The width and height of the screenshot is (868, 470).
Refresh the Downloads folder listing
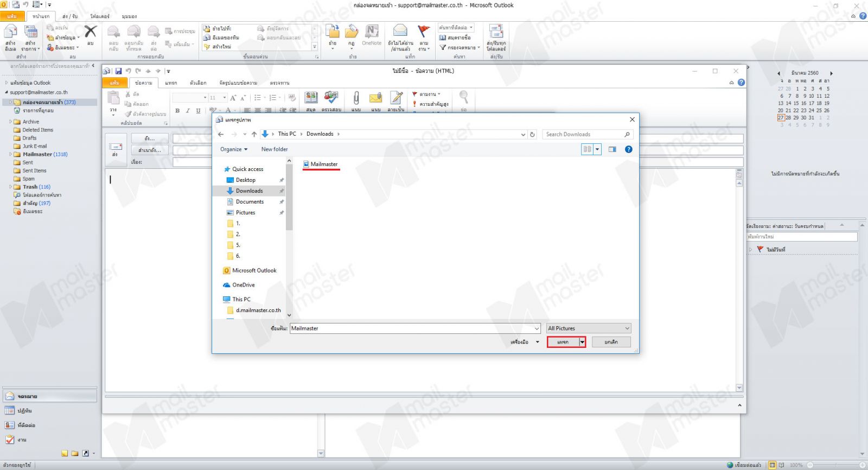(x=532, y=134)
